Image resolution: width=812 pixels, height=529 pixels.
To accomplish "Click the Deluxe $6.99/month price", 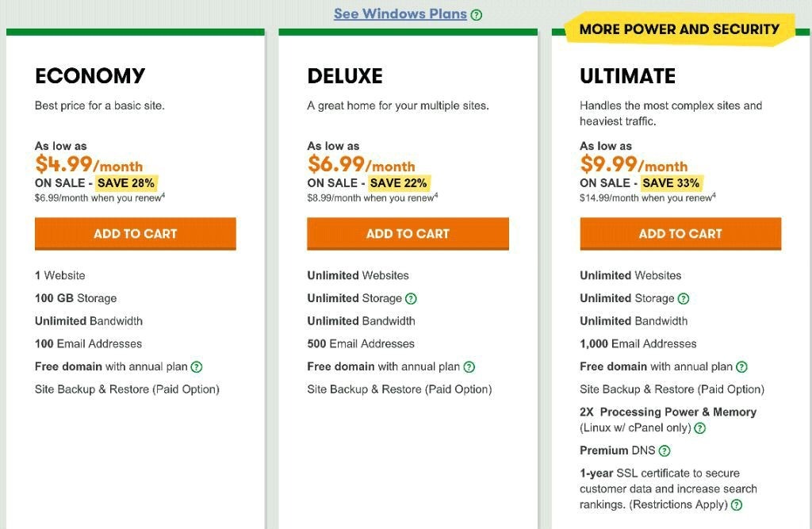I will click(361, 164).
